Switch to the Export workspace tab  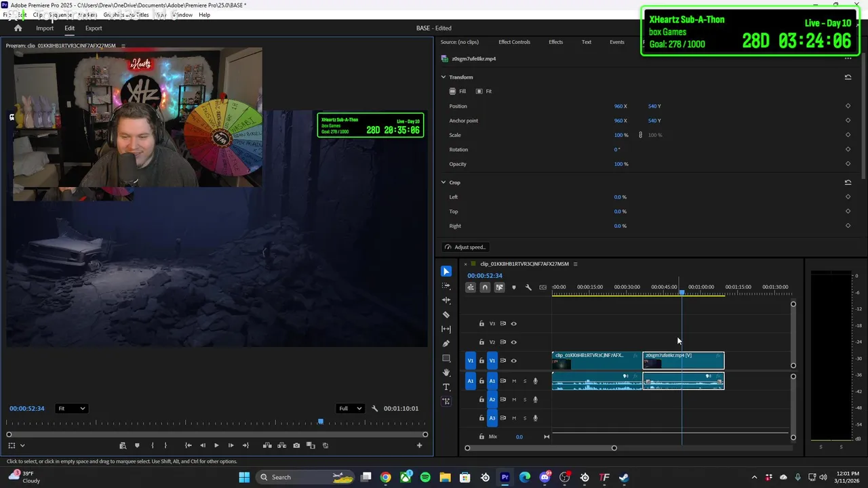(x=94, y=28)
